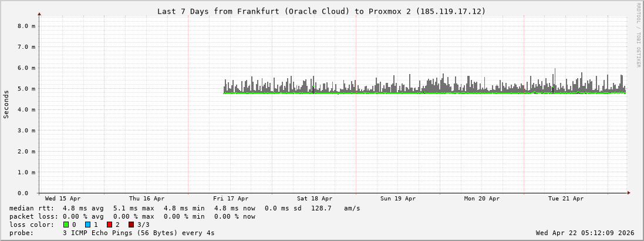The width and height of the screenshot is (644, 241).
Task: Click the red arrow at the right end of the X axis
Action: point(629,193)
